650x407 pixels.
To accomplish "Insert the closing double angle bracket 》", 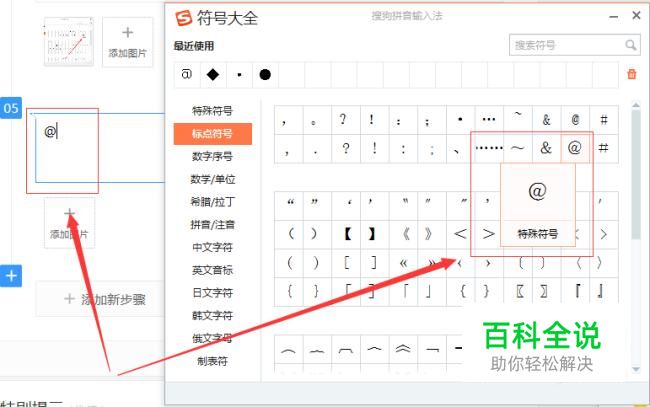I will click(x=432, y=234).
